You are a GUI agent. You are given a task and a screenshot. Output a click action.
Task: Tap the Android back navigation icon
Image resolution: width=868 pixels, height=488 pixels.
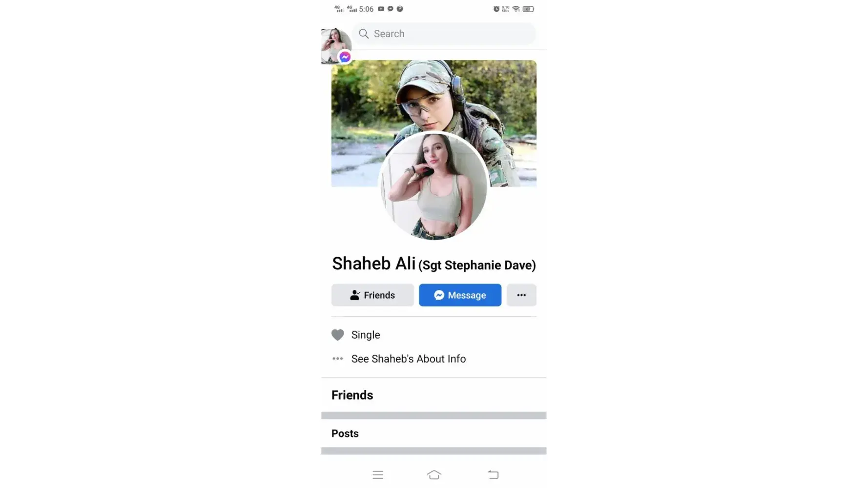point(493,475)
